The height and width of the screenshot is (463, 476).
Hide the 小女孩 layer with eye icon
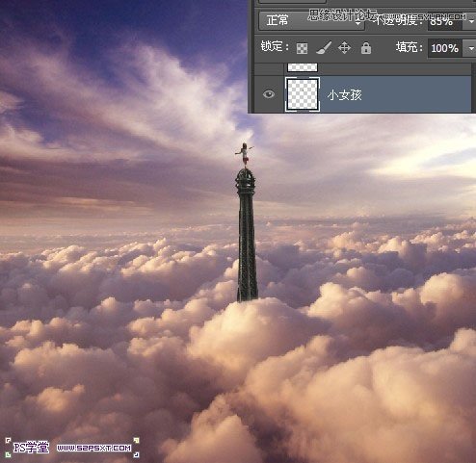tap(269, 94)
